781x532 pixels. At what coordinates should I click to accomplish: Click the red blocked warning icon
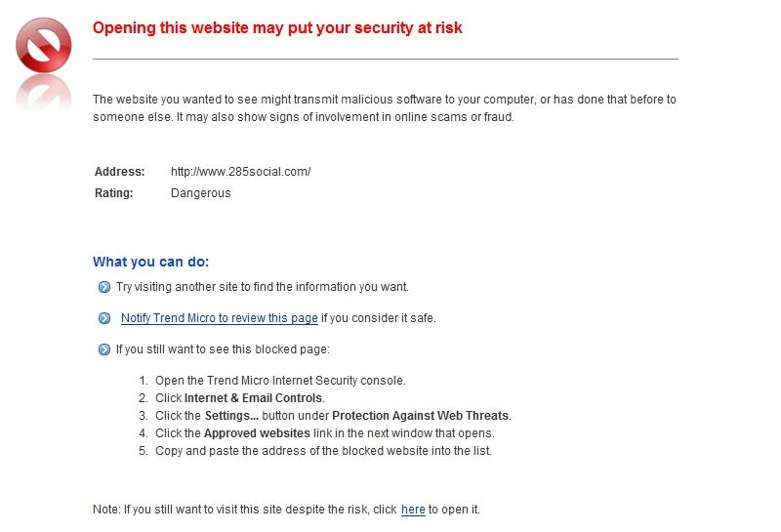44,44
